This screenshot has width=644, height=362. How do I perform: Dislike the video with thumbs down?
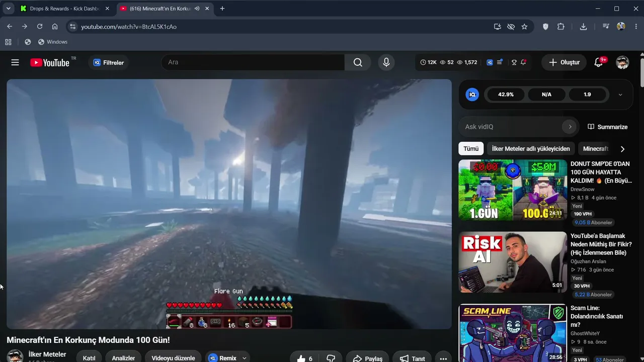pos(331,358)
